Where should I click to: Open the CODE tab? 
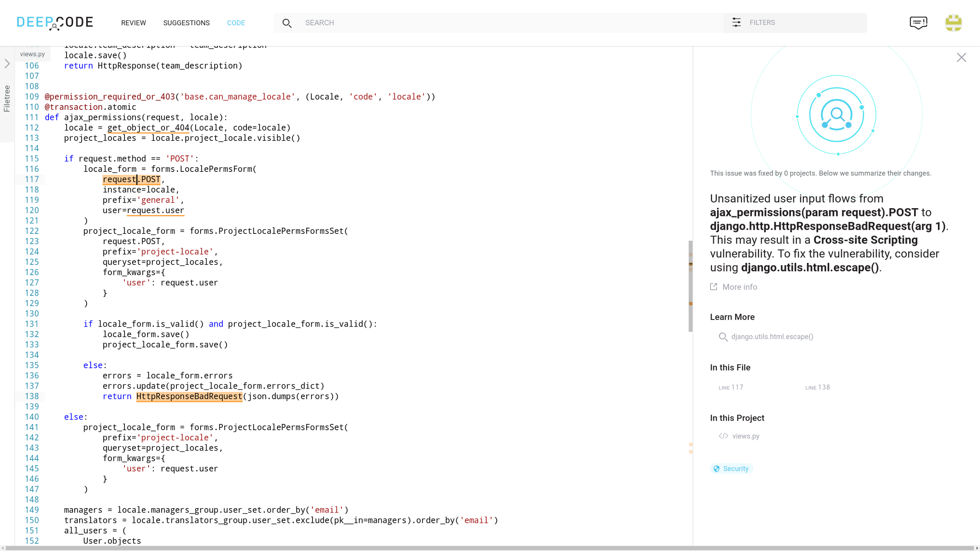click(x=236, y=23)
